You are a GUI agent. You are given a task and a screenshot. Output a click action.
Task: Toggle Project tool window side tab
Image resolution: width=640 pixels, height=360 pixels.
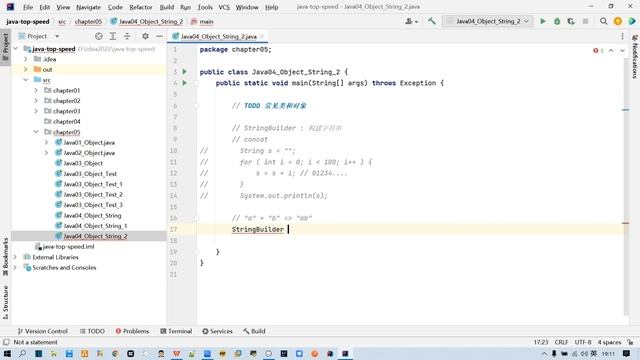[5, 47]
